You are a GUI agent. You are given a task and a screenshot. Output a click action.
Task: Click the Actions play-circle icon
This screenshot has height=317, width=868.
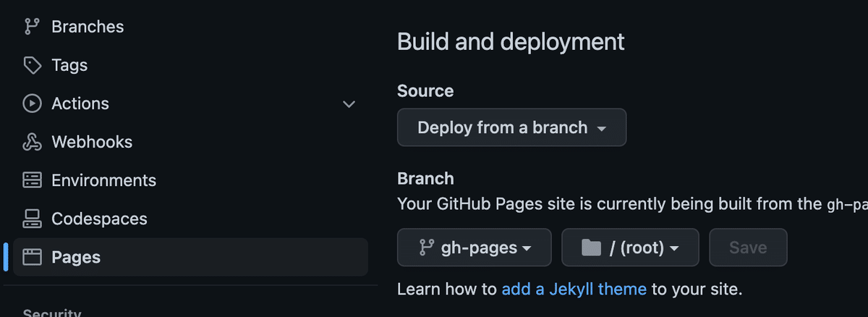pyautogui.click(x=32, y=103)
